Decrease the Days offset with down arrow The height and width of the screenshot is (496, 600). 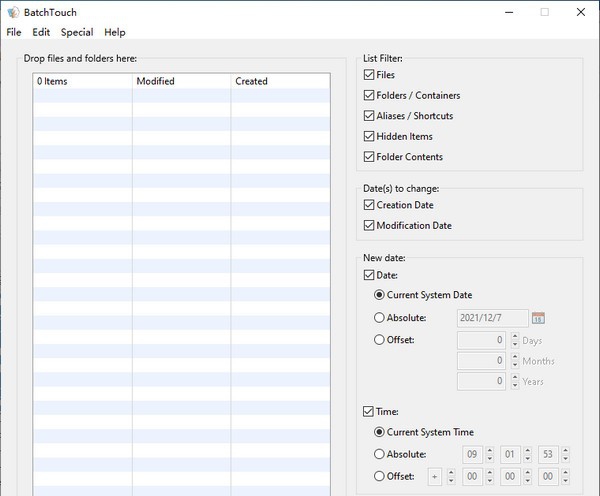515,344
